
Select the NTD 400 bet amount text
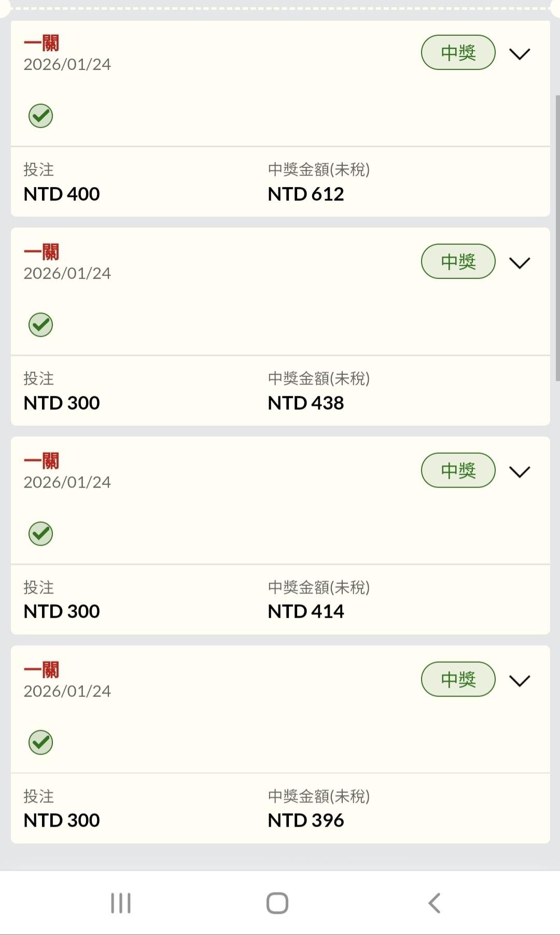62,194
